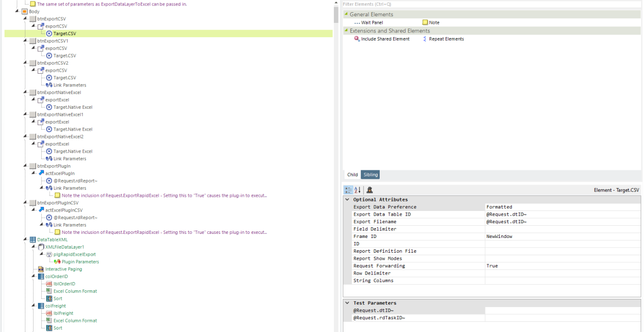Click the orange Body element icon
This screenshot has width=644, height=332.
(24, 11)
